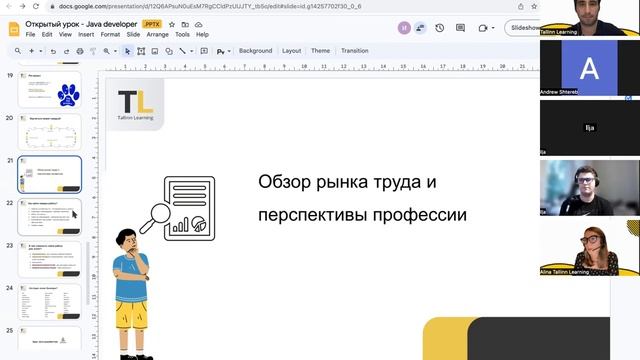Print the presentation
The width and height of the screenshot is (640, 360).
tap(80, 51)
